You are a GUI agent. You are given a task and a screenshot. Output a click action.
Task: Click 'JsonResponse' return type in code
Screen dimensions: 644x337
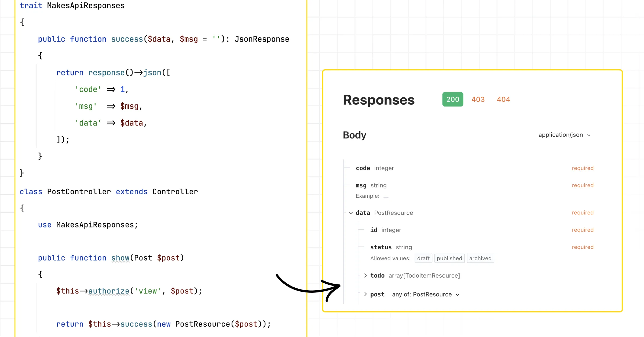(x=262, y=39)
